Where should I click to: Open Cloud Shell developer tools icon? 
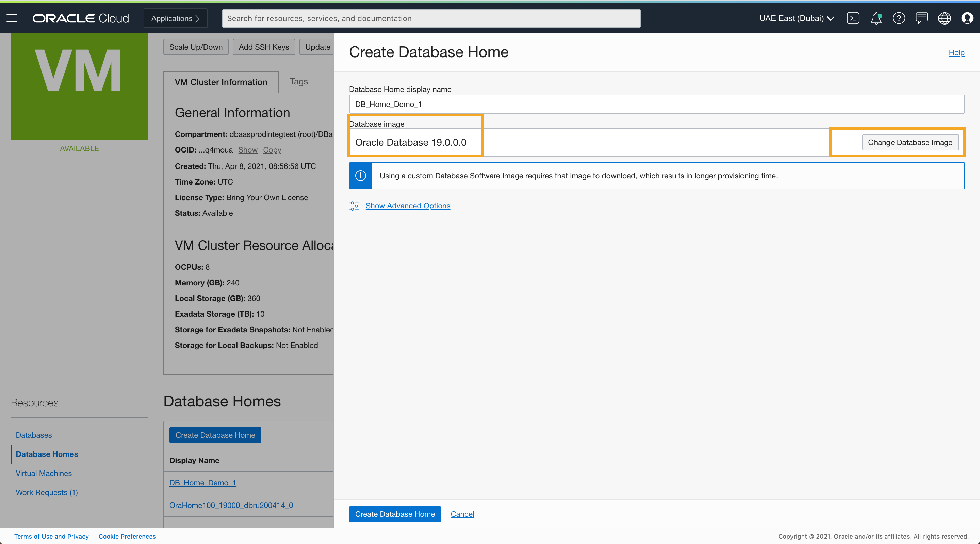tap(852, 18)
